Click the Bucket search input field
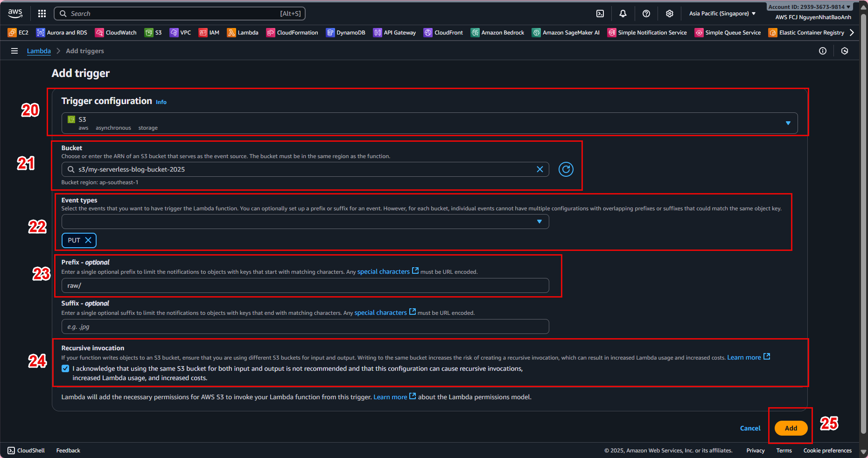868x458 pixels. [305, 169]
